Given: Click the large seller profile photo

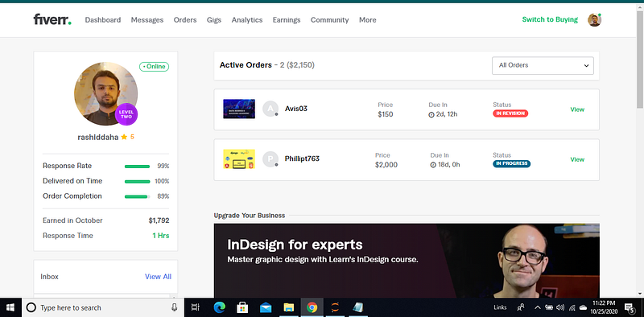Looking at the screenshot, I should [105, 93].
